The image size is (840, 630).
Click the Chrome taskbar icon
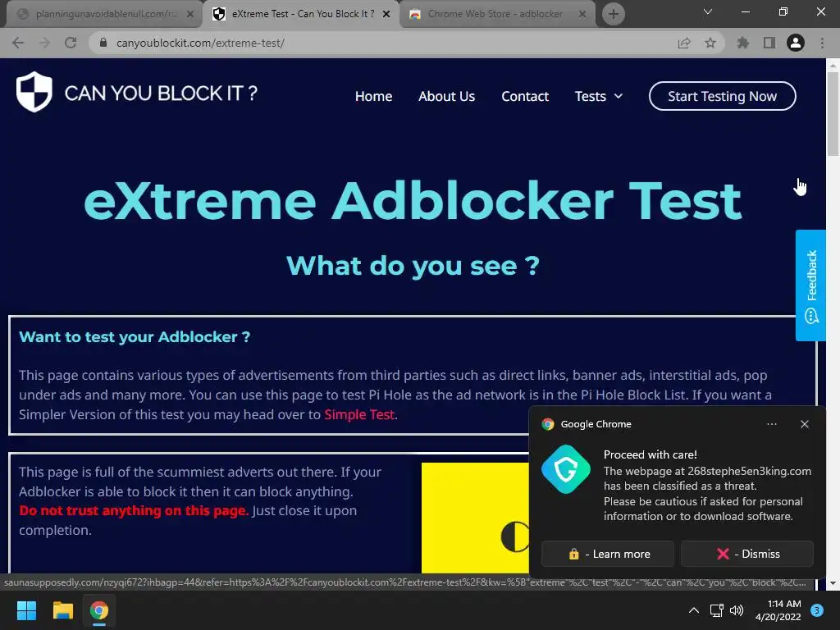(x=99, y=610)
